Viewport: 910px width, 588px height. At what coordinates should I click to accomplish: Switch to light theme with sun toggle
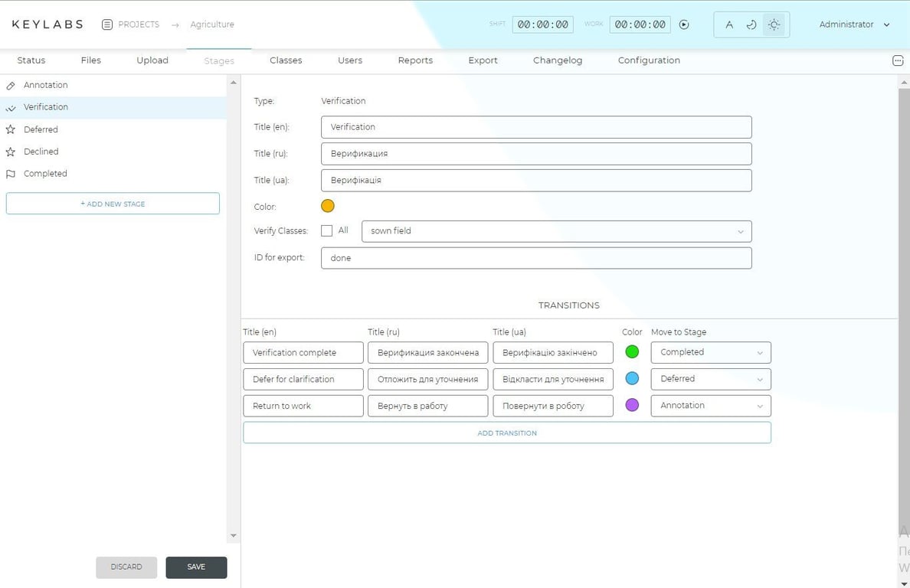coord(774,24)
